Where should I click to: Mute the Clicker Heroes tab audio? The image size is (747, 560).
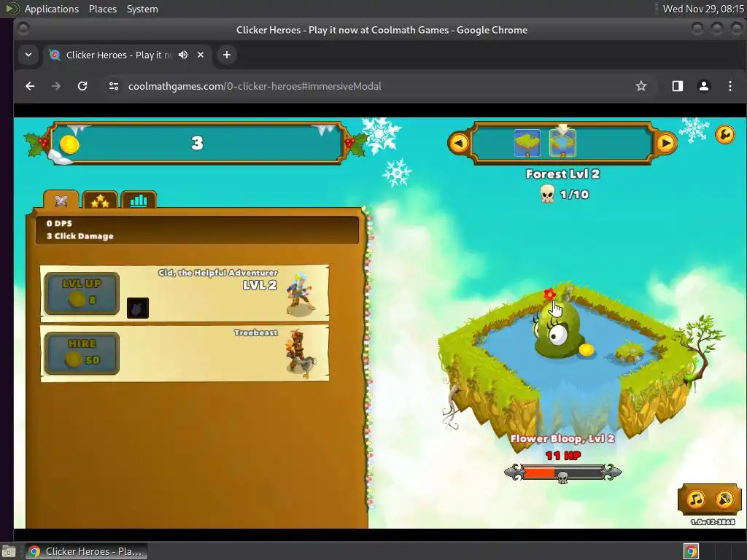click(183, 55)
